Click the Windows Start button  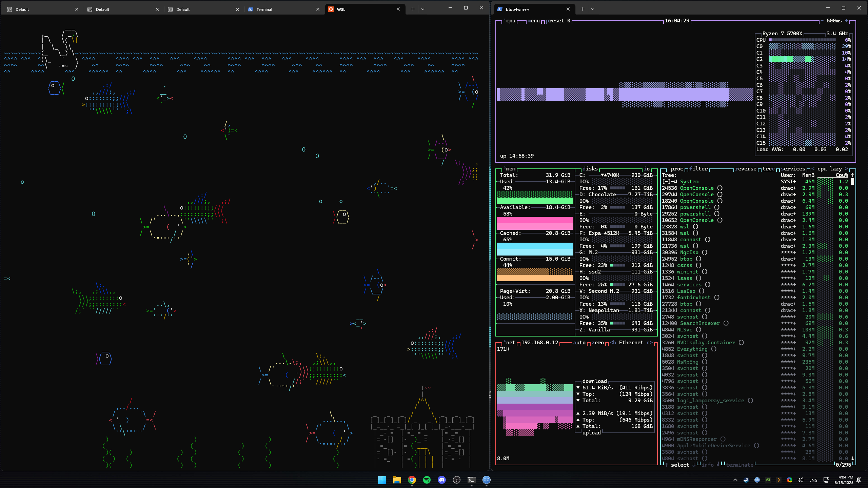pos(382,480)
